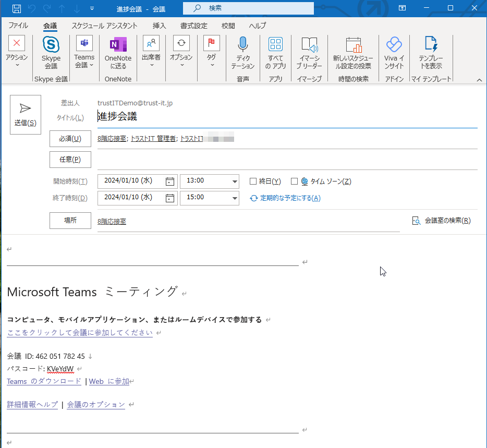
Task: Open the start date calendar picker
Action: [170, 181]
